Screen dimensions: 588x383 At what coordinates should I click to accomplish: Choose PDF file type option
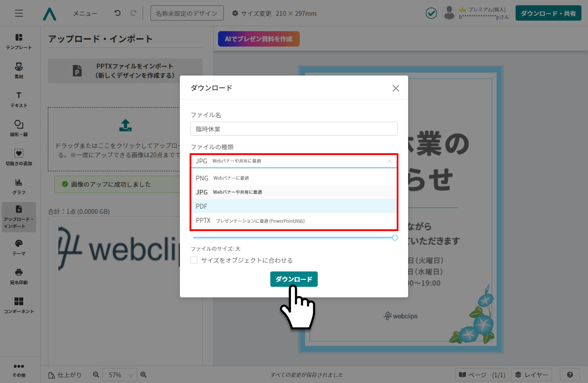point(294,206)
